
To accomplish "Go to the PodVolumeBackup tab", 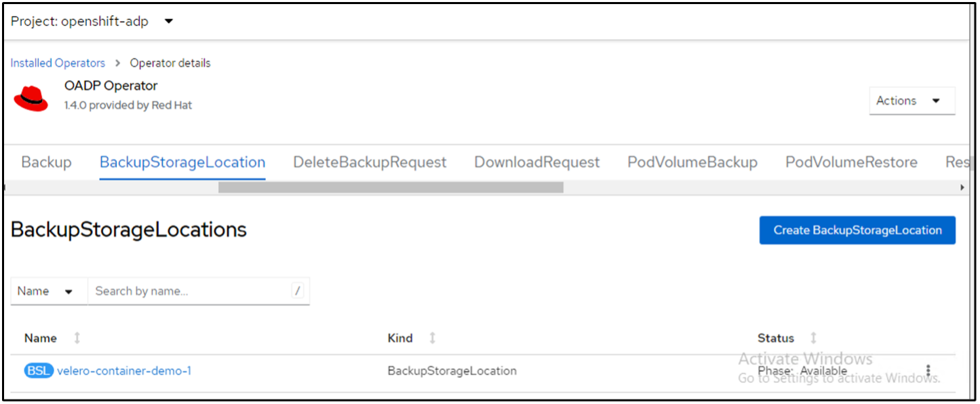I will [692, 162].
